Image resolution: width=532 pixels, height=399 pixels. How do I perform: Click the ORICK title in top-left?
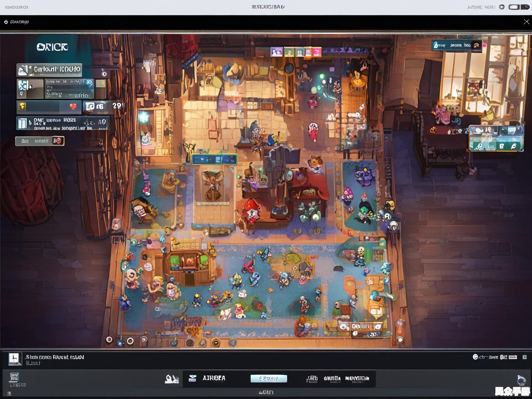[x=52, y=47]
